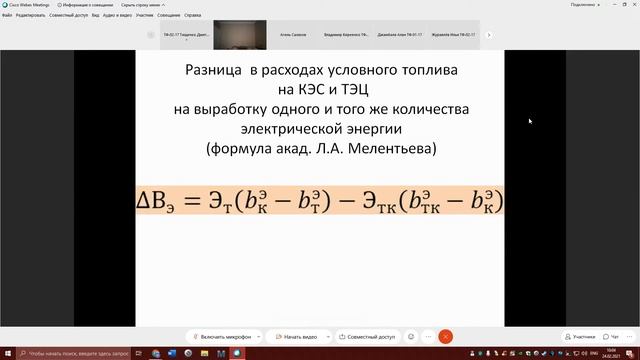Click the Windows taskbar search box
The width and height of the screenshot is (640, 360).
tap(74, 353)
